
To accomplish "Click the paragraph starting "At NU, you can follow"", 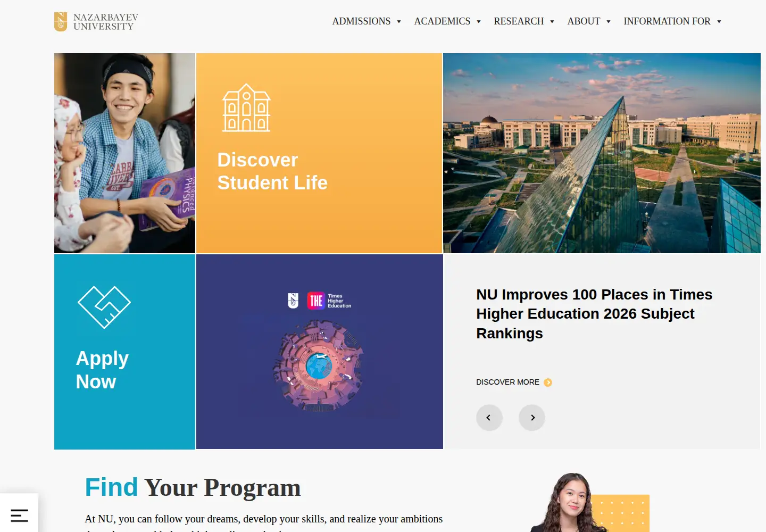I will (x=264, y=523).
